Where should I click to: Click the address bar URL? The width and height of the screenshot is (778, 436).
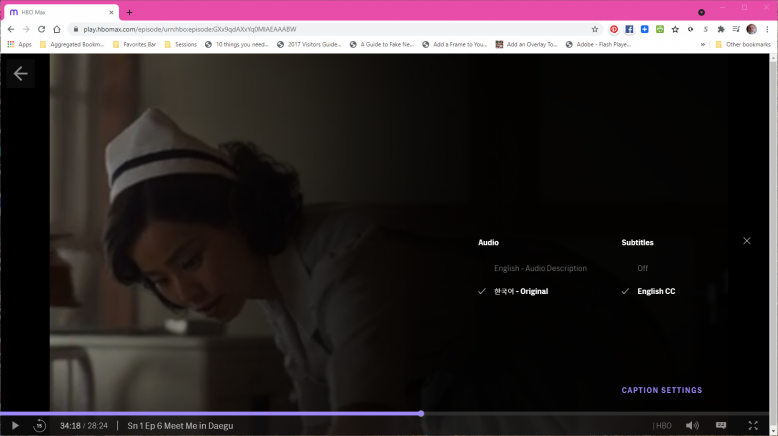tap(190, 29)
